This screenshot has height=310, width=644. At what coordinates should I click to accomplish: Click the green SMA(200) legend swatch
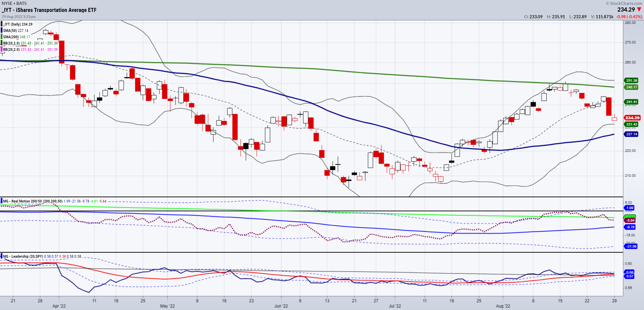[2, 37]
